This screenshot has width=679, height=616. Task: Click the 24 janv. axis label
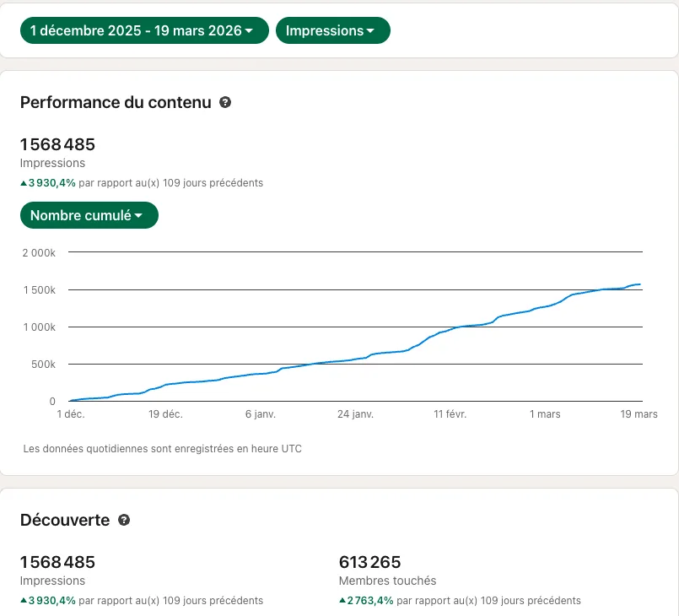click(355, 414)
